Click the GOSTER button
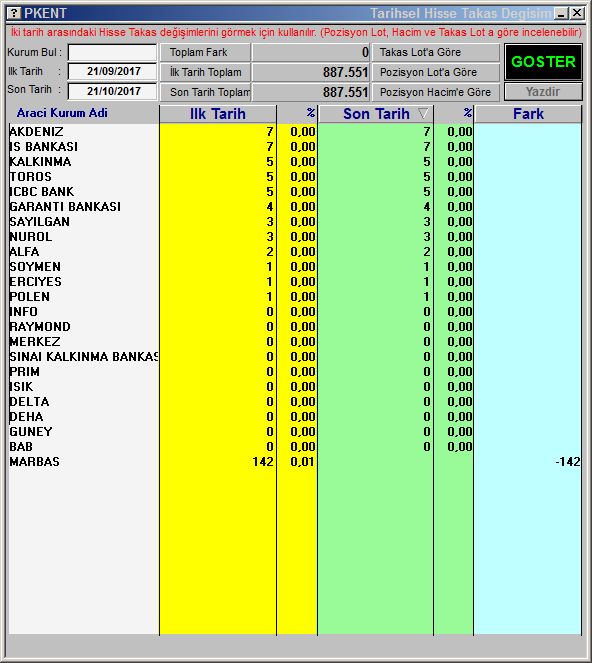The height and width of the screenshot is (663, 592). (543, 62)
